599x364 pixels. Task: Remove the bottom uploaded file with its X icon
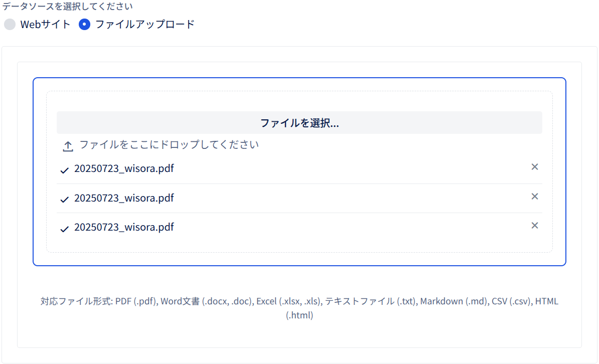[x=534, y=225]
